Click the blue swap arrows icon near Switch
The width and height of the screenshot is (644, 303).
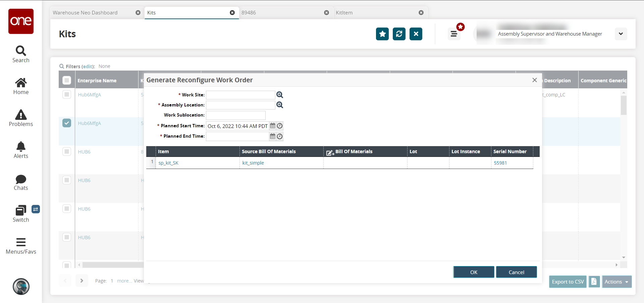pos(36,209)
